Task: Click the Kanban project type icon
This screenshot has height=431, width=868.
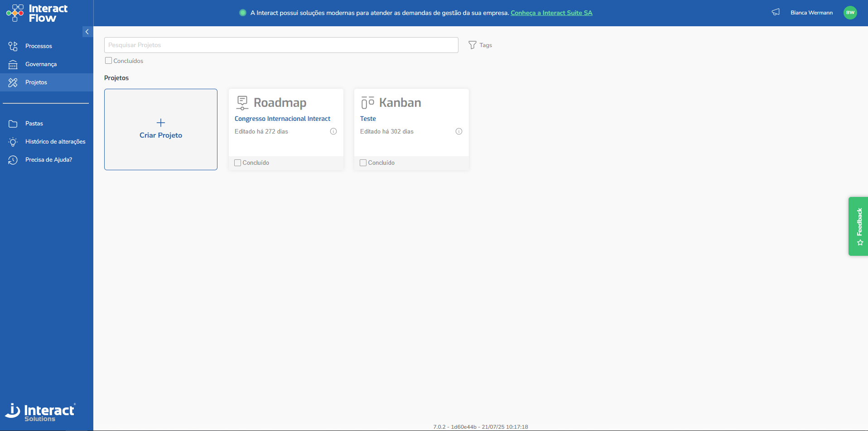Action: click(368, 103)
